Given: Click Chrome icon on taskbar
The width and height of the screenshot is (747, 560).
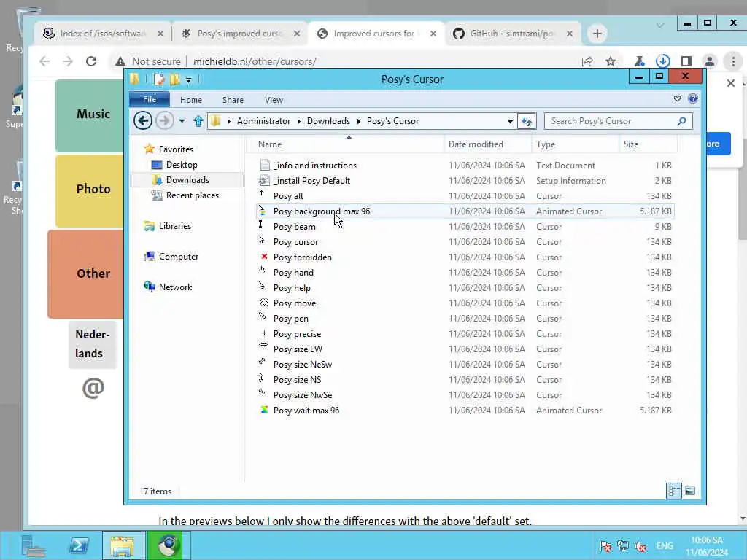Looking at the screenshot, I should (x=169, y=545).
